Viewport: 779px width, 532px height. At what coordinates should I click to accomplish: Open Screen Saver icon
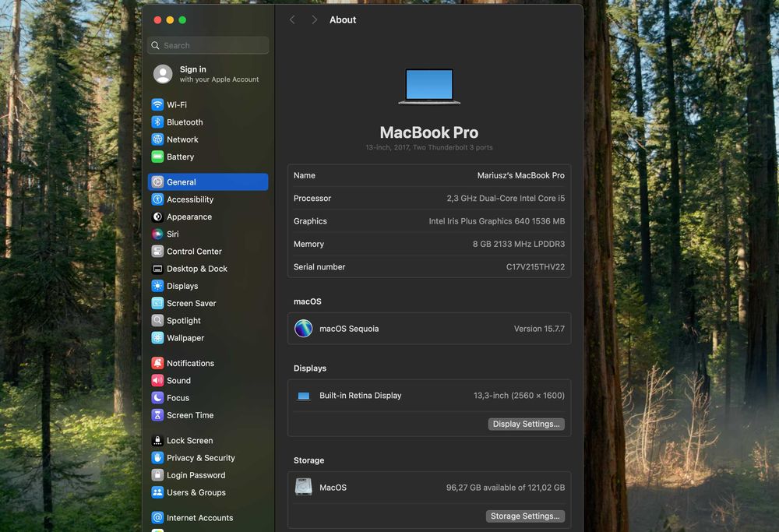coord(157,303)
